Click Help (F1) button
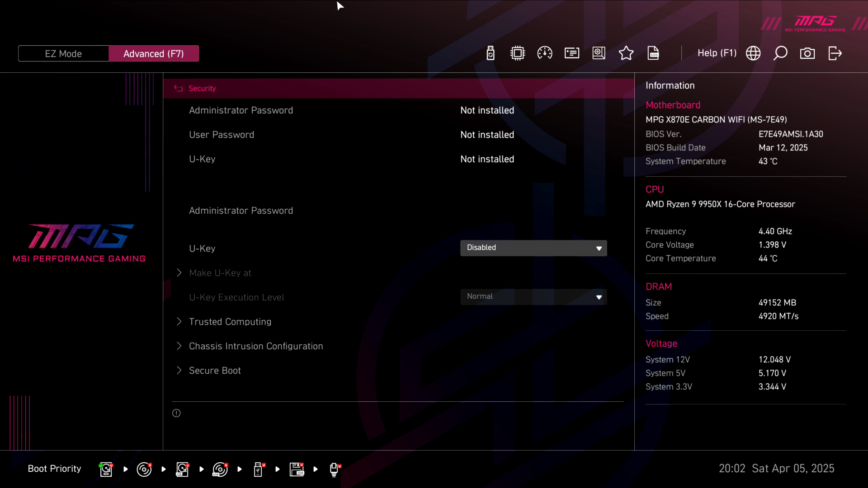The width and height of the screenshot is (868, 488). click(717, 53)
